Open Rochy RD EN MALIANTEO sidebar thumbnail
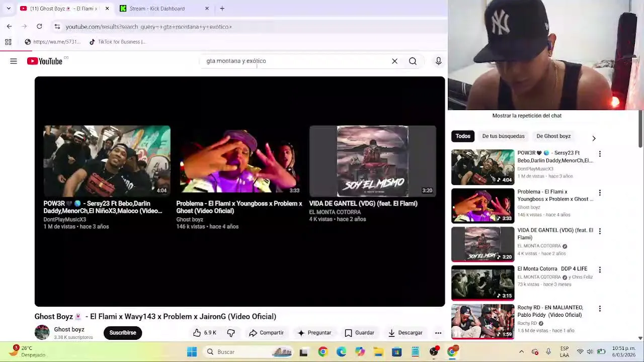This screenshot has height=362, width=644. click(483, 322)
